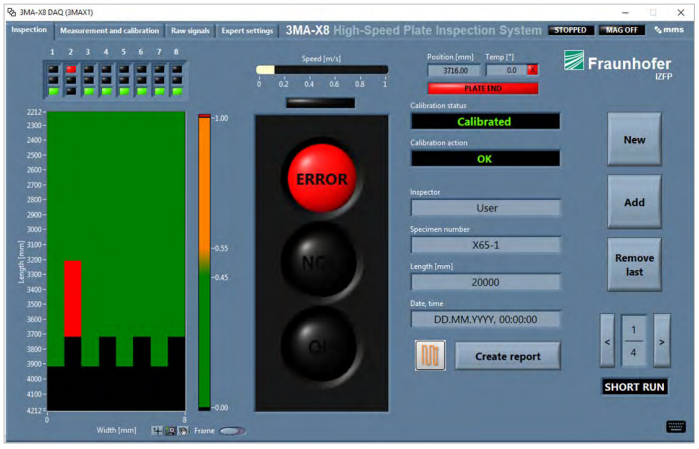Click the green LED of channel 5

(x=124, y=91)
